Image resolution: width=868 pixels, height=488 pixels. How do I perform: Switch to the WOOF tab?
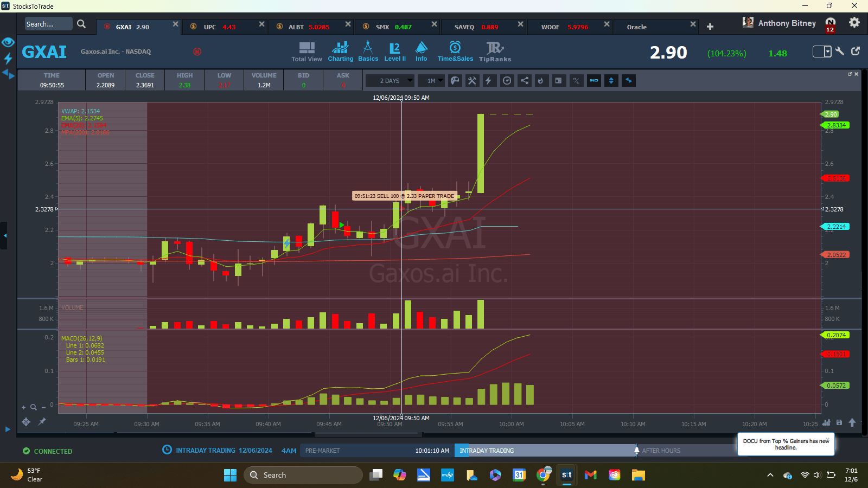click(x=570, y=27)
